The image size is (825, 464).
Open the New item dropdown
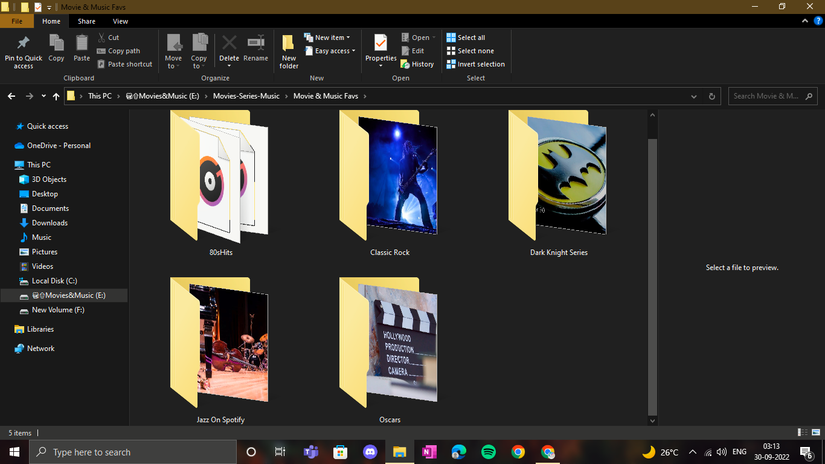coord(327,37)
